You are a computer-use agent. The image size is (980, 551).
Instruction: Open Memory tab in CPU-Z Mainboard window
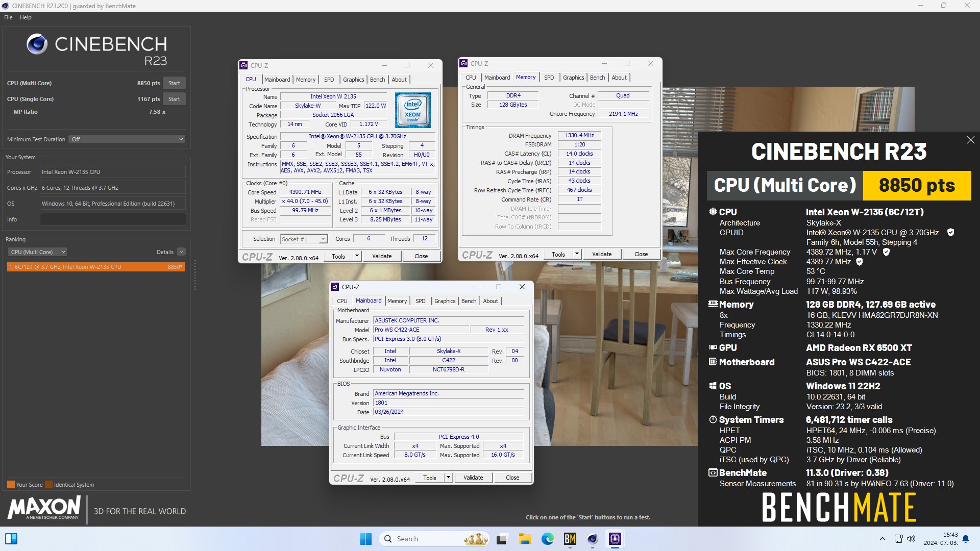pyautogui.click(x=397, y=301)
